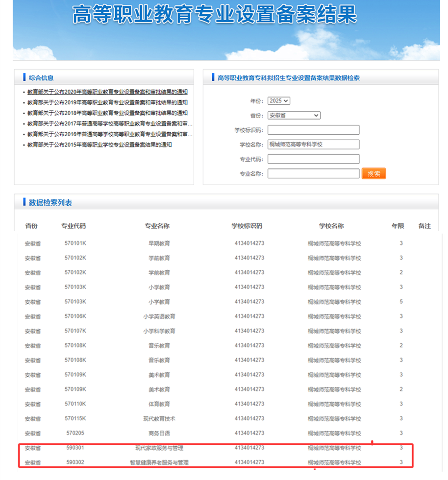Open the 2017 notice link
Viewport: 448px width, 480px height.
[110, 123]
